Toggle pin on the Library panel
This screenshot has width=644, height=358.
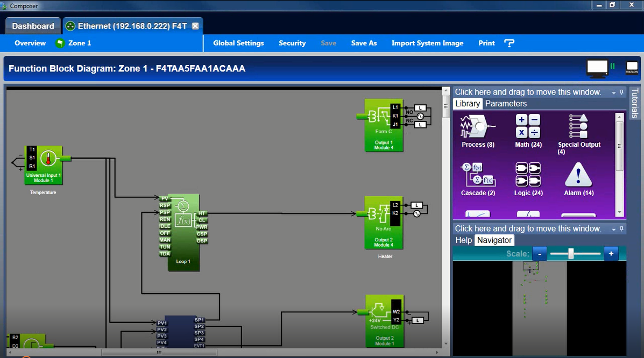click(x=622, y=92)
